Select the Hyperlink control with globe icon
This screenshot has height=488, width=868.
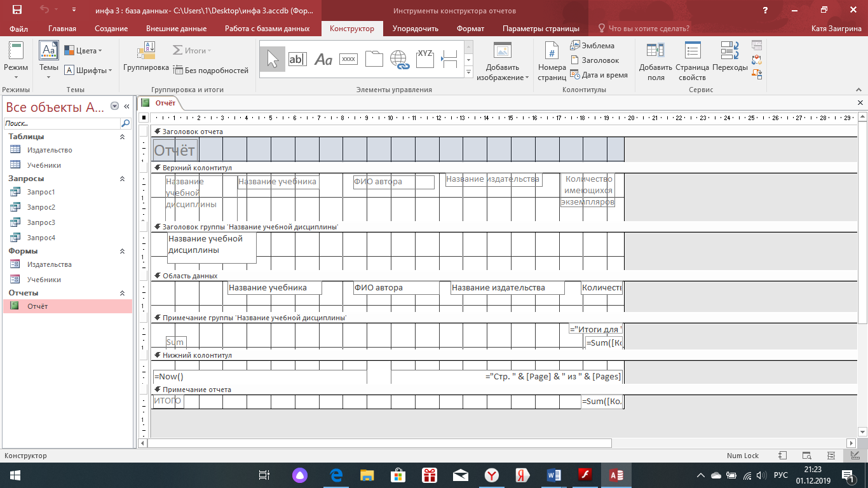tap(399, 59)
